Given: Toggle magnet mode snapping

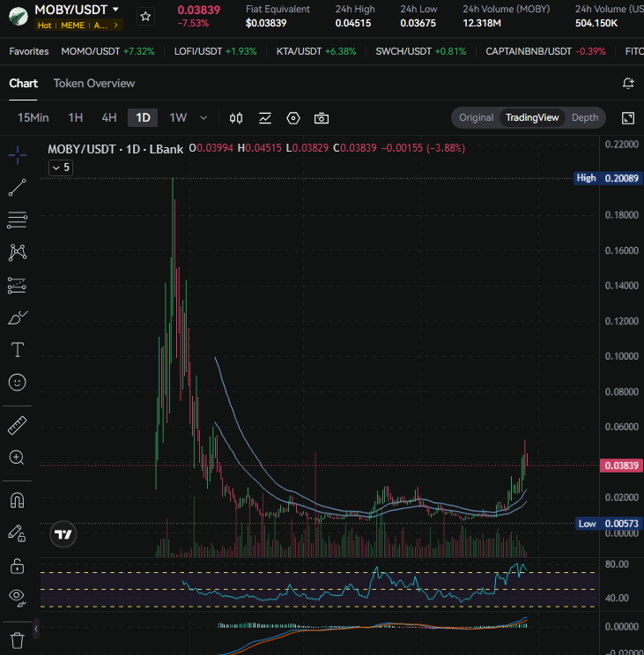Looking at the screenshot, I should (x=17, y=500).
